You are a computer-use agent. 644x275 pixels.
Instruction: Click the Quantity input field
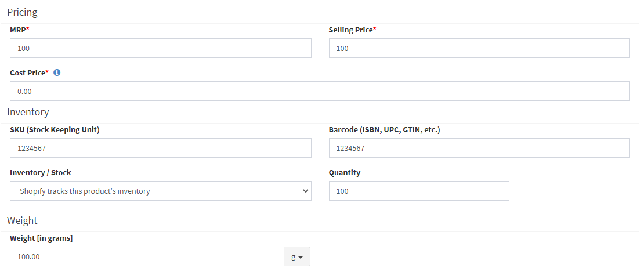tap(419, 191)
